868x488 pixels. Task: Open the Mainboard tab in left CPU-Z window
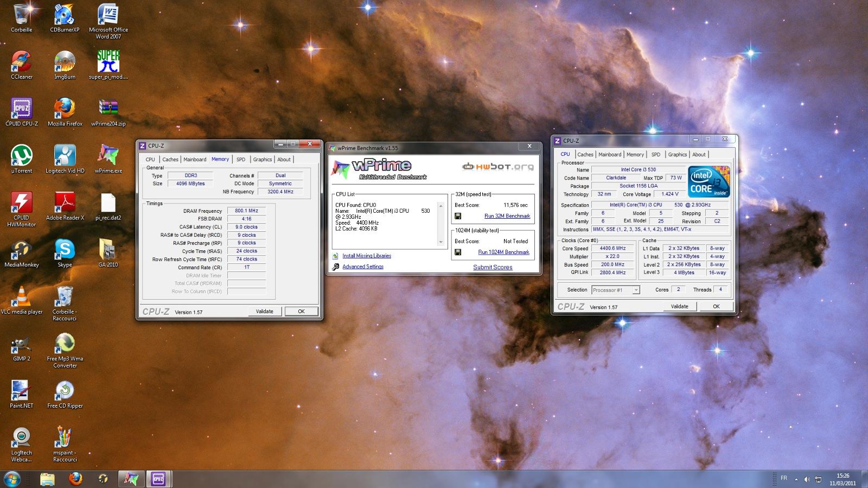(x=195, y=160)
